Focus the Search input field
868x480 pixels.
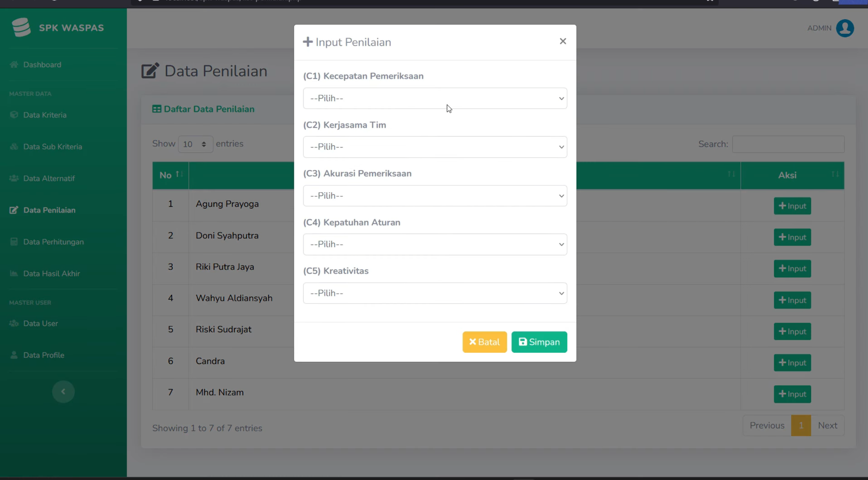[788, 144]
